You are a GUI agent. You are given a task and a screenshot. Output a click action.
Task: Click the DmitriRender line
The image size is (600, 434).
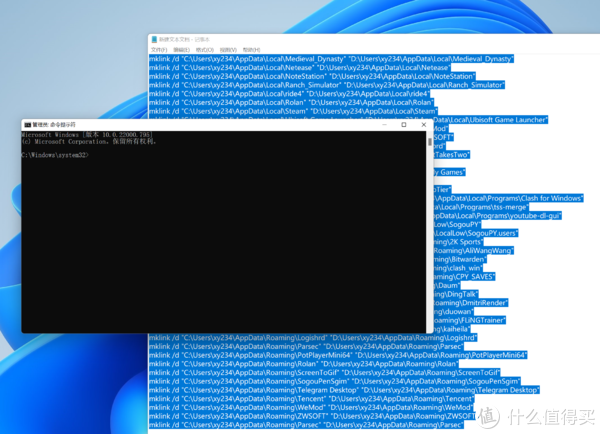(x=471, y=303)
